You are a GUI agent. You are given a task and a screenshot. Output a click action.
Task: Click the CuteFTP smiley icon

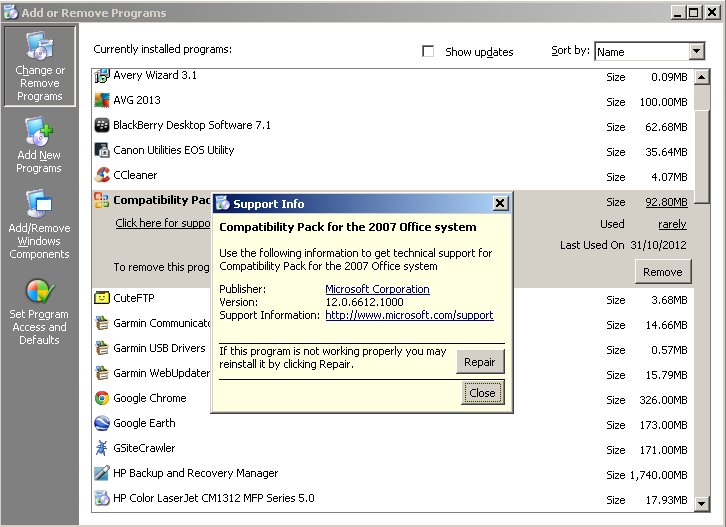(102, 298)
